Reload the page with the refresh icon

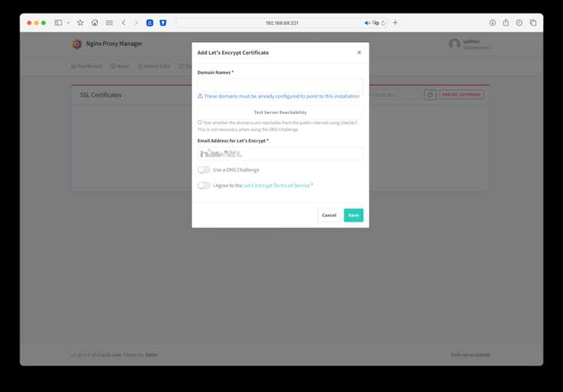tap(383, 23)
